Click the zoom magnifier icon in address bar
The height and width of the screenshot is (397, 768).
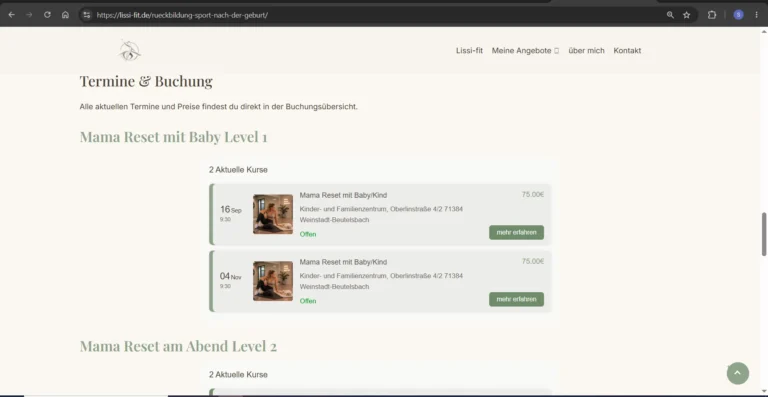[x=670, y=15]
